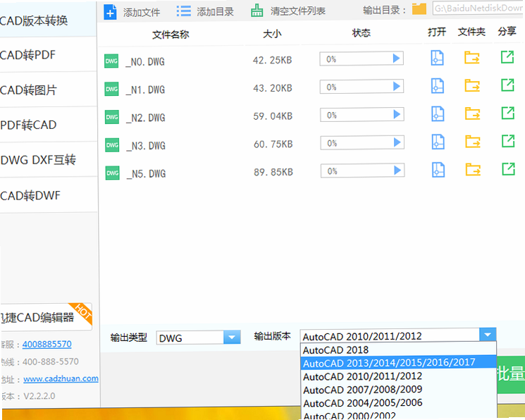This screenshot has height=420, width=525.
Task: Click the 清空文件列表 broom icon
Action: [x=257, y=11]
